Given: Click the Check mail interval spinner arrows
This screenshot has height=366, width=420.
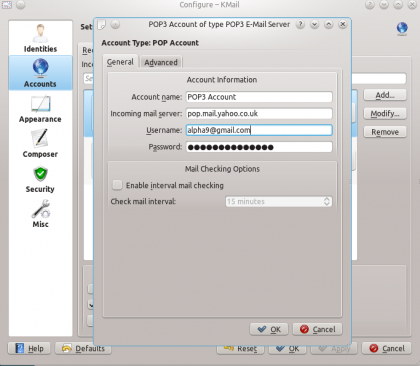Looking at the screenshot, I should coord(327,201).
